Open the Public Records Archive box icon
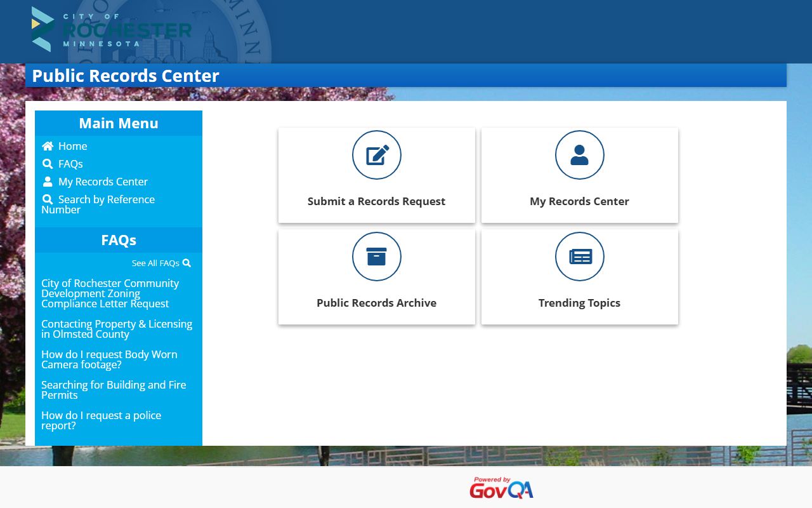 377,257
